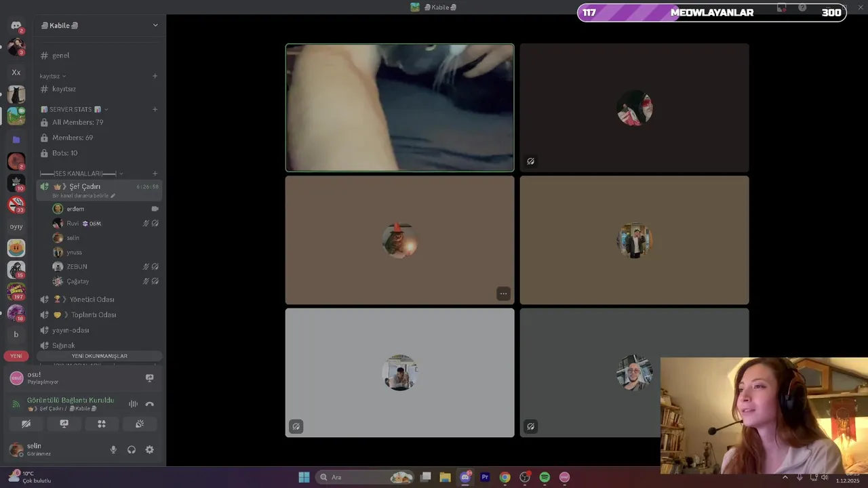Open the genel text channel
The image size is (868, 488).
tap(99, 56)
